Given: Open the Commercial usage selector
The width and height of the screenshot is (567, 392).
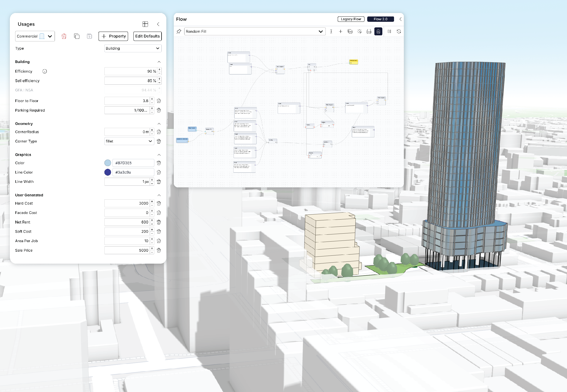Looking at the screenshot, I should coord(35,36).
